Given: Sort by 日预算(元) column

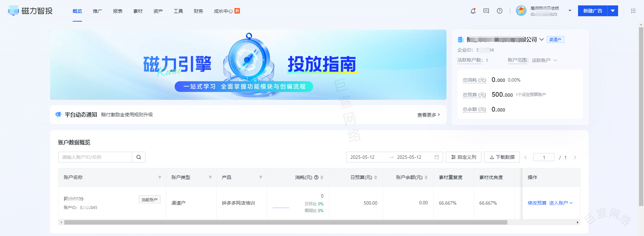Looking at the screenshot, I should [x=376, y=177].
